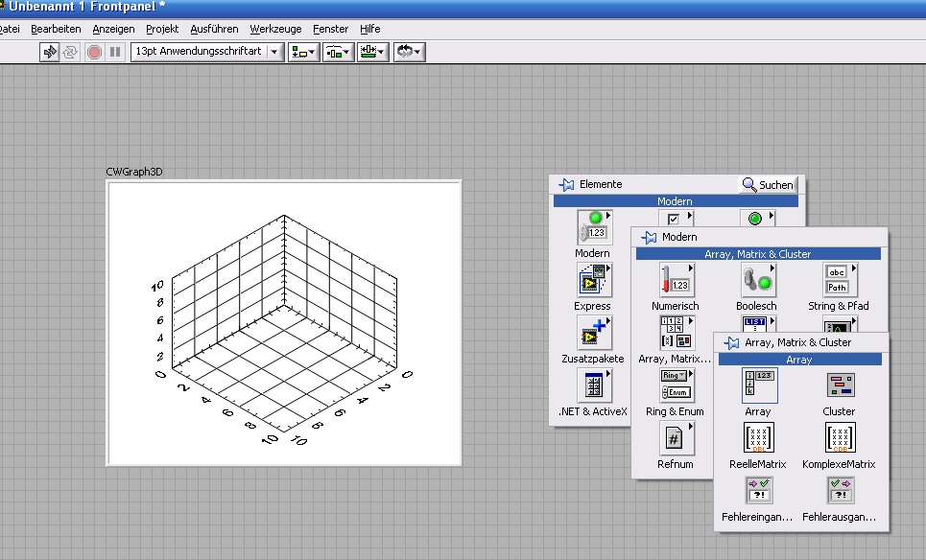Open the Distribute Objects dropdown
Image resolution: width=926 pixels, height=560 pixels.
point(338,52)
